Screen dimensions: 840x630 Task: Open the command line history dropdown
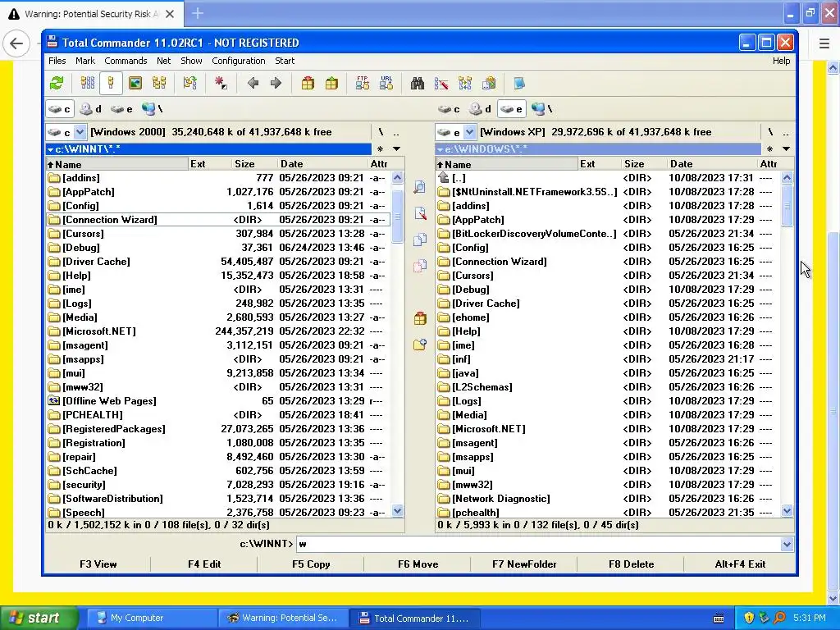coord(787,545)
